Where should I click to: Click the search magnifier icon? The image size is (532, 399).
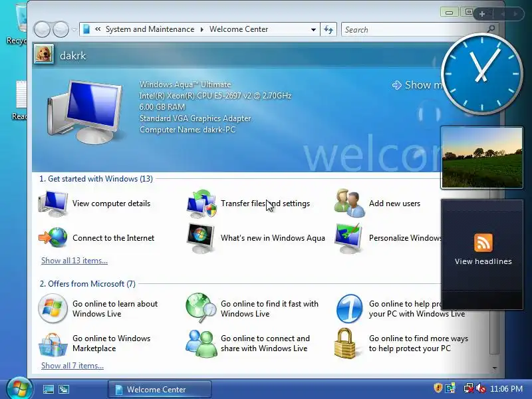pos(491,29)
